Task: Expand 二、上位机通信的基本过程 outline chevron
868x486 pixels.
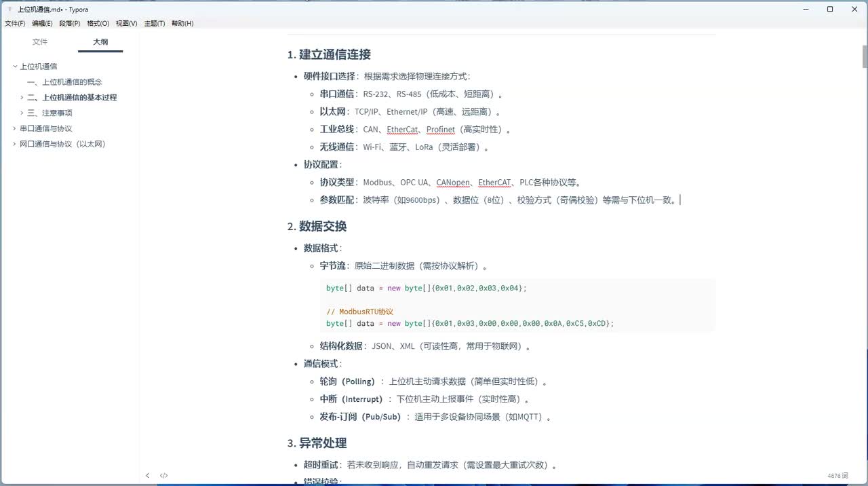Action: click(x=22, y=98)
